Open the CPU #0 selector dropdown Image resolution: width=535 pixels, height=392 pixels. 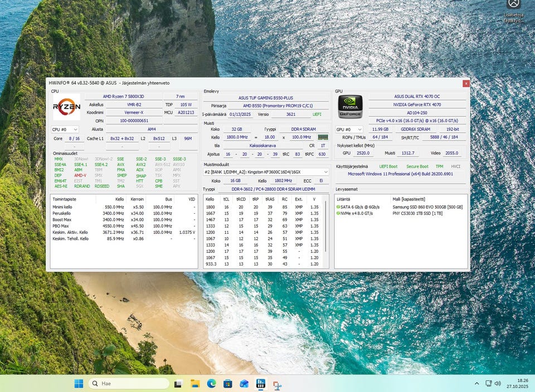(65, 129)
